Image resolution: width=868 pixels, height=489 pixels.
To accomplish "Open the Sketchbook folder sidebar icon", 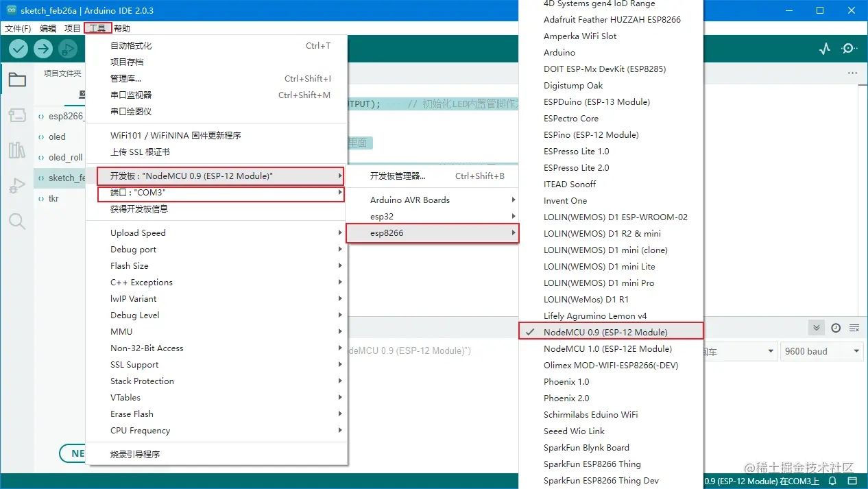I will (17, 80).
